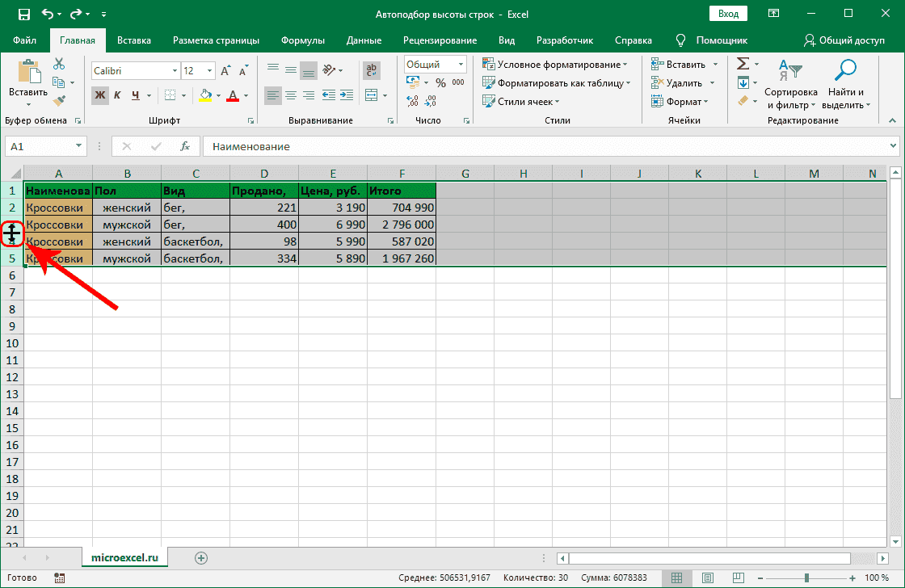Click the Percent style icon

[x=440, y=82]
